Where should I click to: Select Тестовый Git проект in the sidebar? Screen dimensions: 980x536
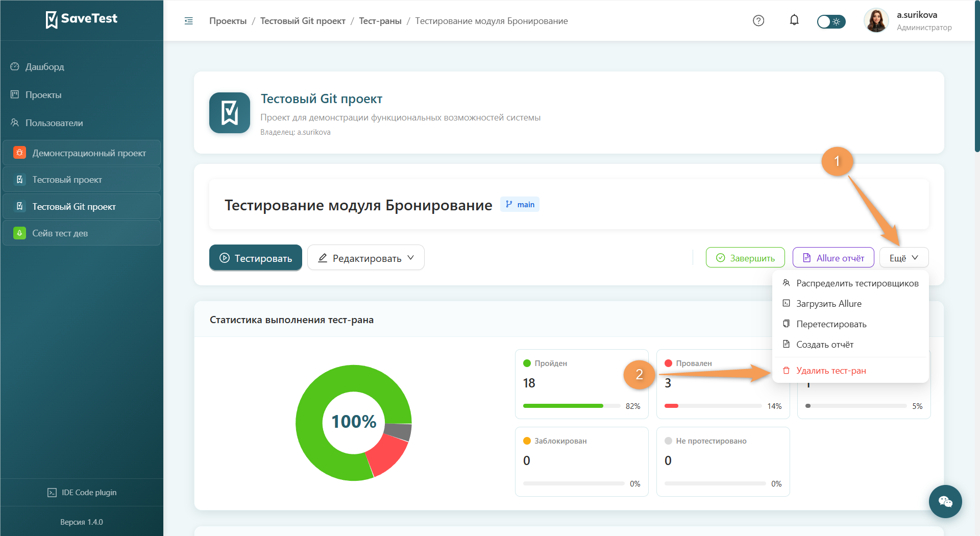pyautogui.click(x=82, y=207)
